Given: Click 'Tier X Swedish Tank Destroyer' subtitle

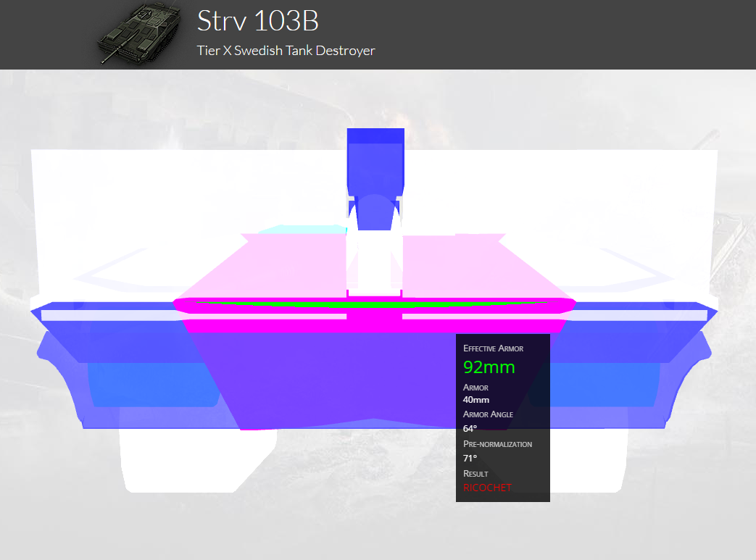Looking at the screenshot, I should (286, 51).
